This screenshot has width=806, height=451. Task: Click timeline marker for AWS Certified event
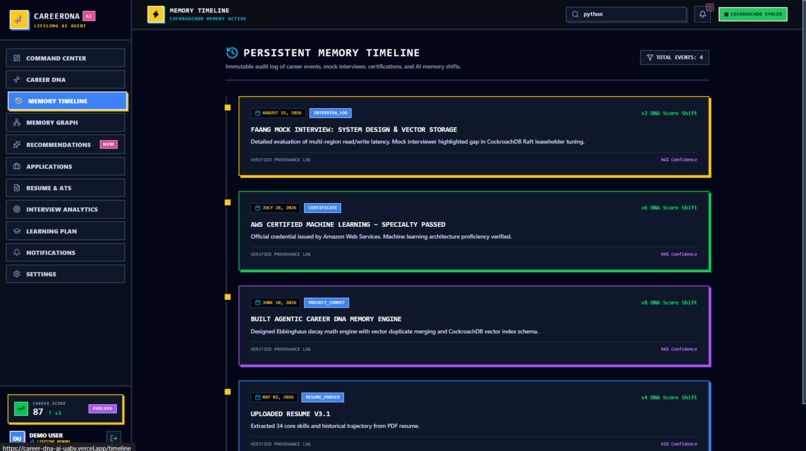click(228, 203)
